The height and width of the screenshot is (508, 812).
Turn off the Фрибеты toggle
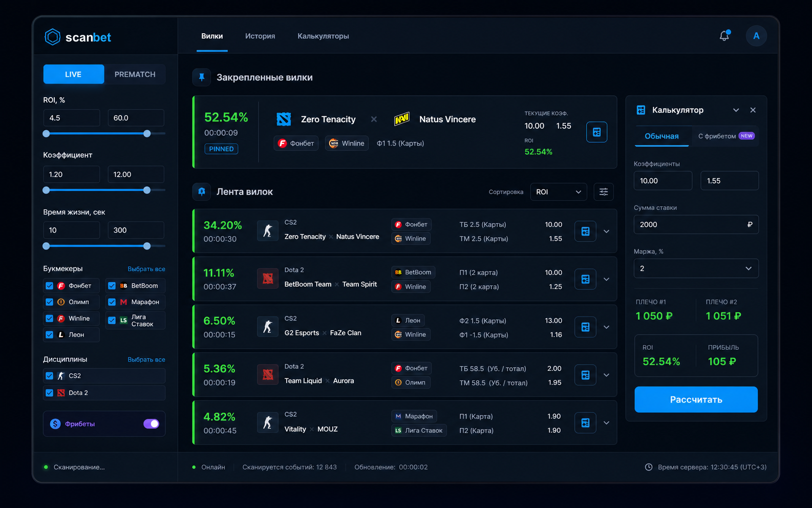(151, 424)
